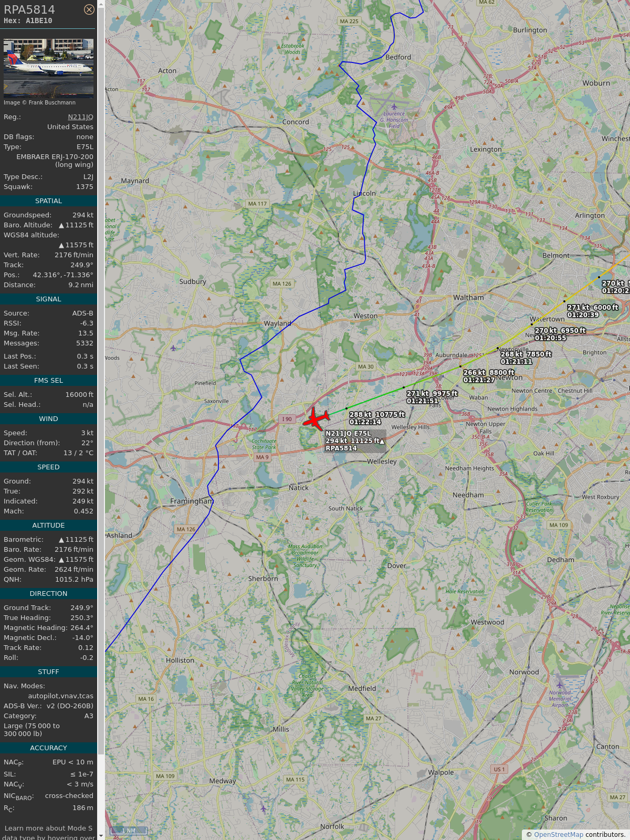View the aircraft photo thumbnail

(x=48, y=68)
